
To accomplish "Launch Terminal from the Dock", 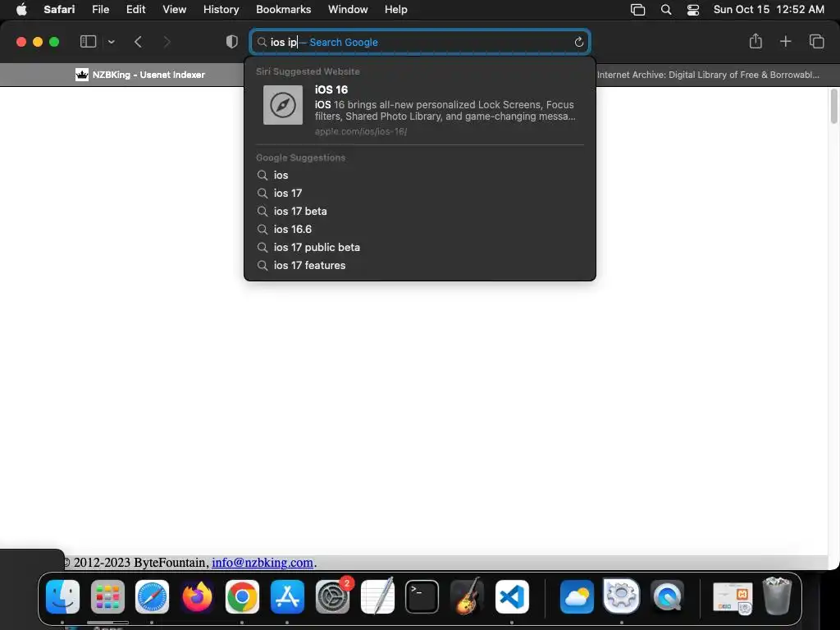I will pos(422,596).
